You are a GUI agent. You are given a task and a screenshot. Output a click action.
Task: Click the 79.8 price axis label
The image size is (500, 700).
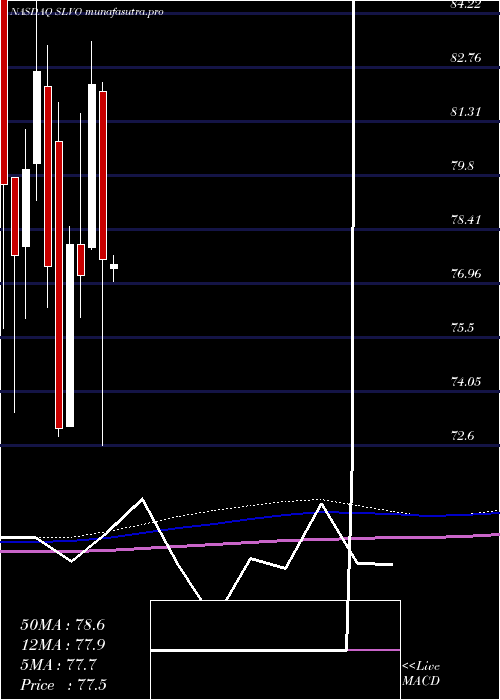tap(462, 166)
